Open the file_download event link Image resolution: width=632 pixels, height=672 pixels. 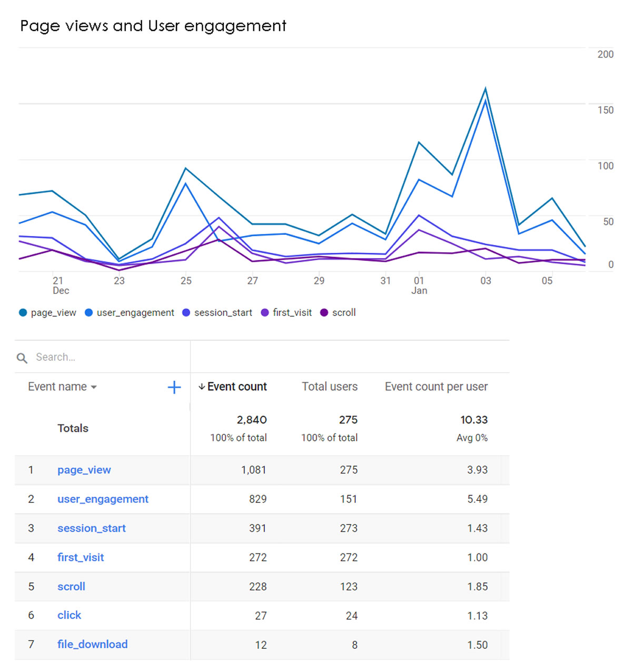[x=92, y=644]
